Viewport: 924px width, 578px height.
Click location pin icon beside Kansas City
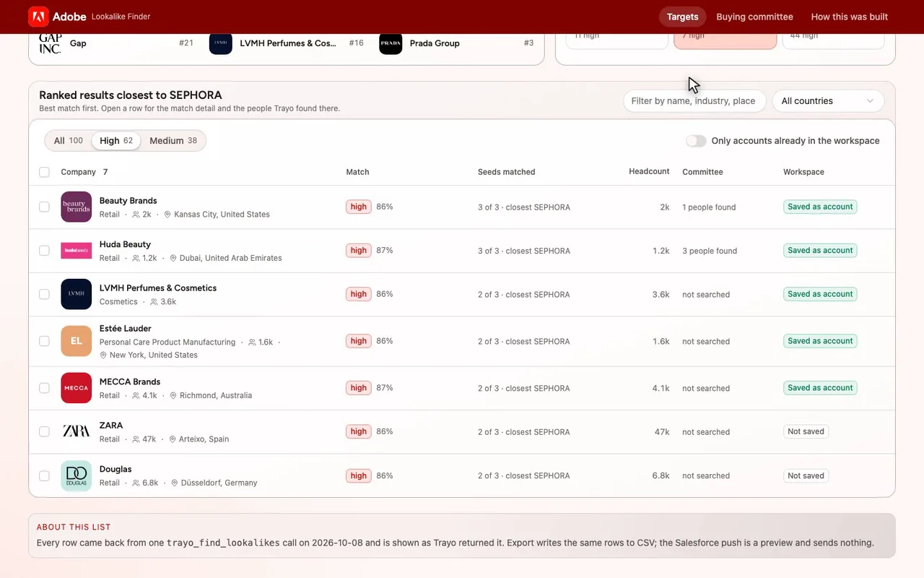coord(167,215)
